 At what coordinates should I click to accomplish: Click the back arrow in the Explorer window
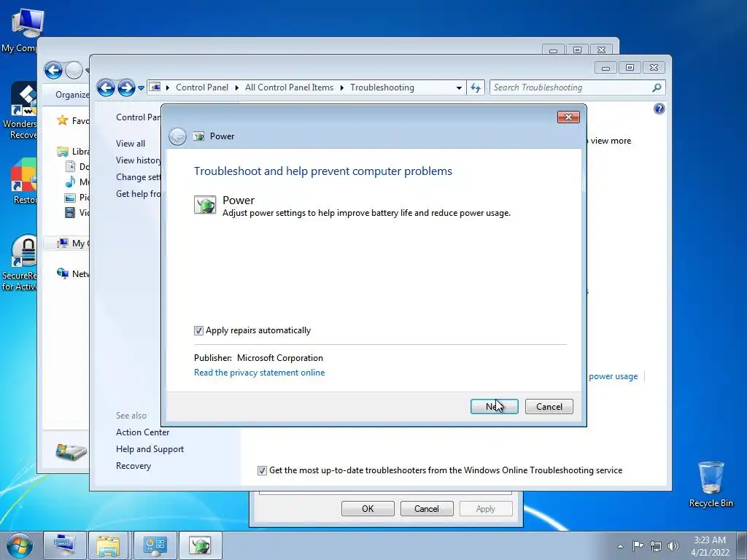(x=53, y=71)
